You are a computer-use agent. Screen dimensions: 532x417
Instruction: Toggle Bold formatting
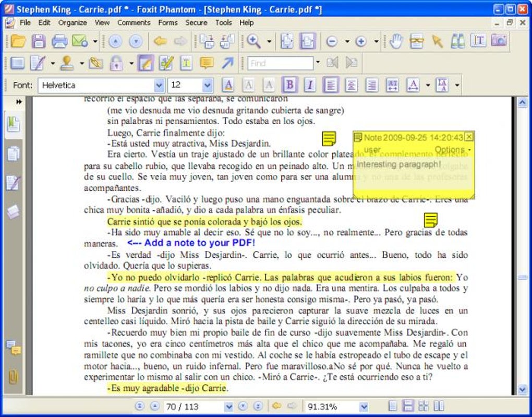290,85
